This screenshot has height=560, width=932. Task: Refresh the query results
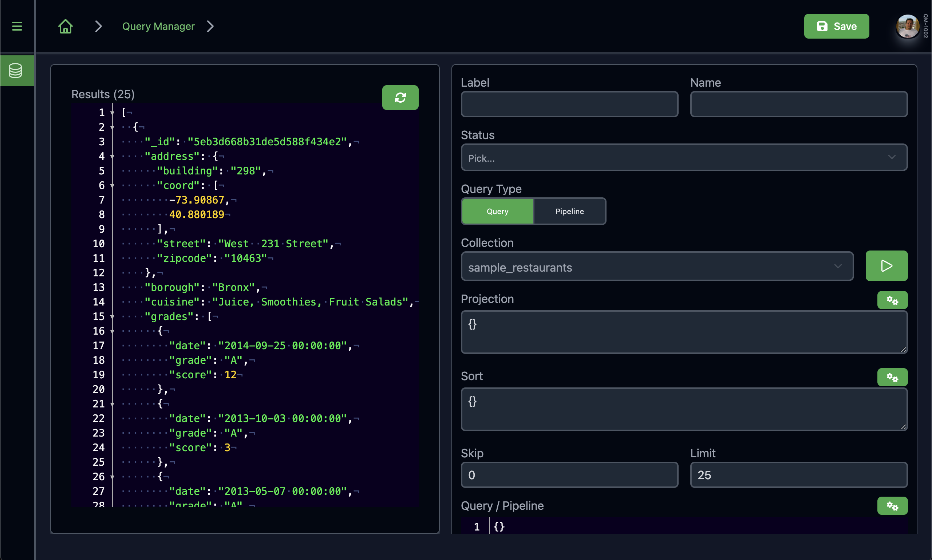click(400, 97)
